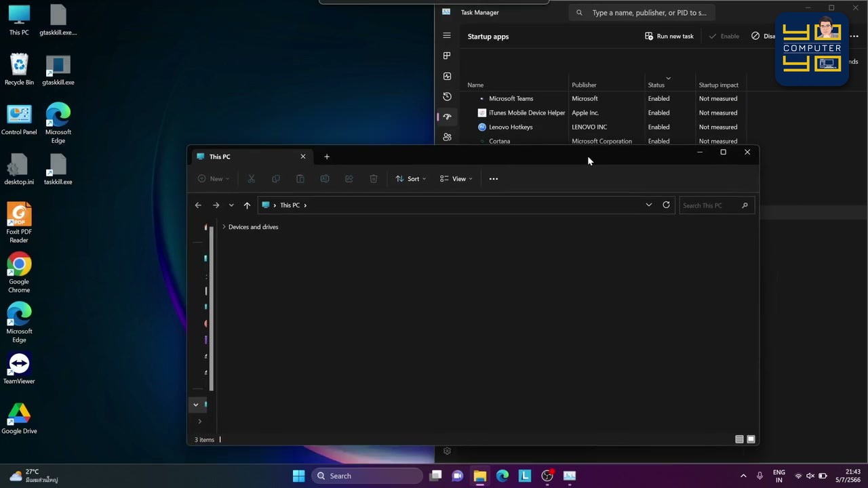Image resolution: width=868 pixels, height=488 pixels.
Task: Open Task Manager Processes page icon
Action: [x=446, y=56]
